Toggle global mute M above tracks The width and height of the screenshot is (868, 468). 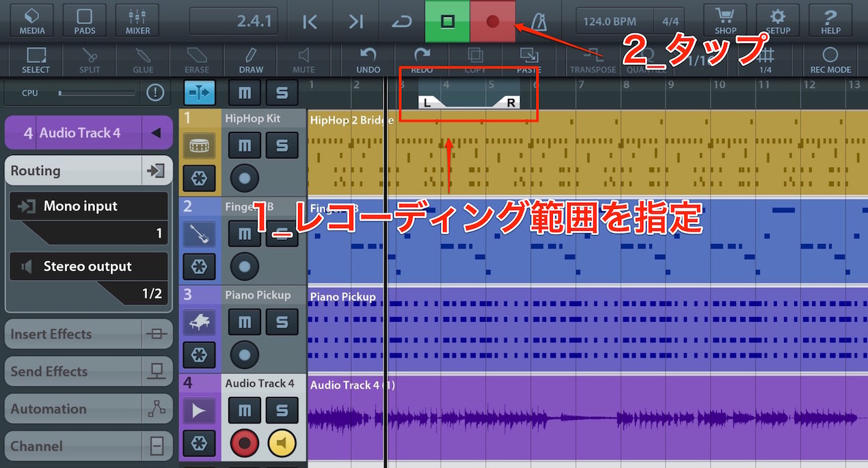coord(244,92)
